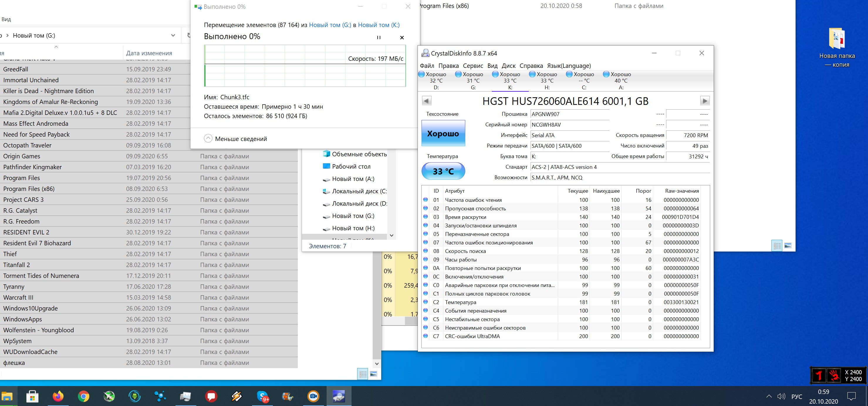Switch to large icons view in Explorer
Viewport: 868px width, 406px height.
(373, 374)
